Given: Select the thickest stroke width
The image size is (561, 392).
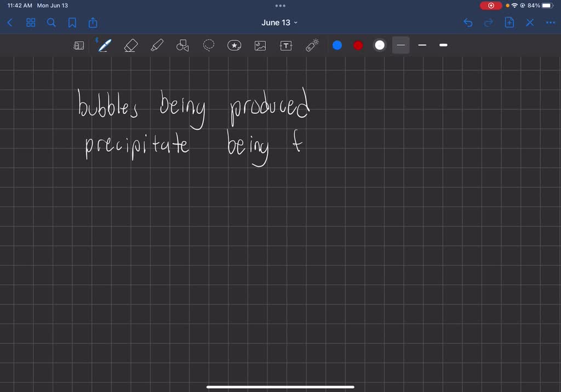Looking at the screenshot, I should coord(443,45).
